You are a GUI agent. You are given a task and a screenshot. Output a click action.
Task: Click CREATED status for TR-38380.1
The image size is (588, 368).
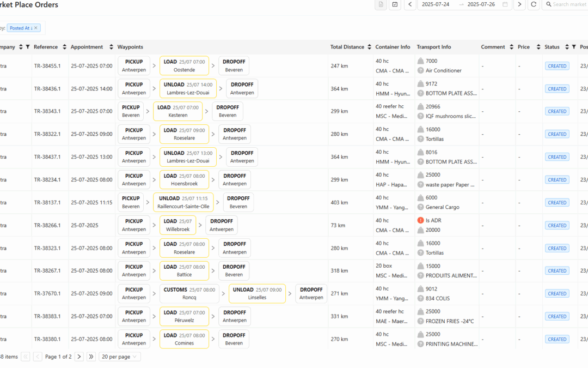click(x=558, y=340)
